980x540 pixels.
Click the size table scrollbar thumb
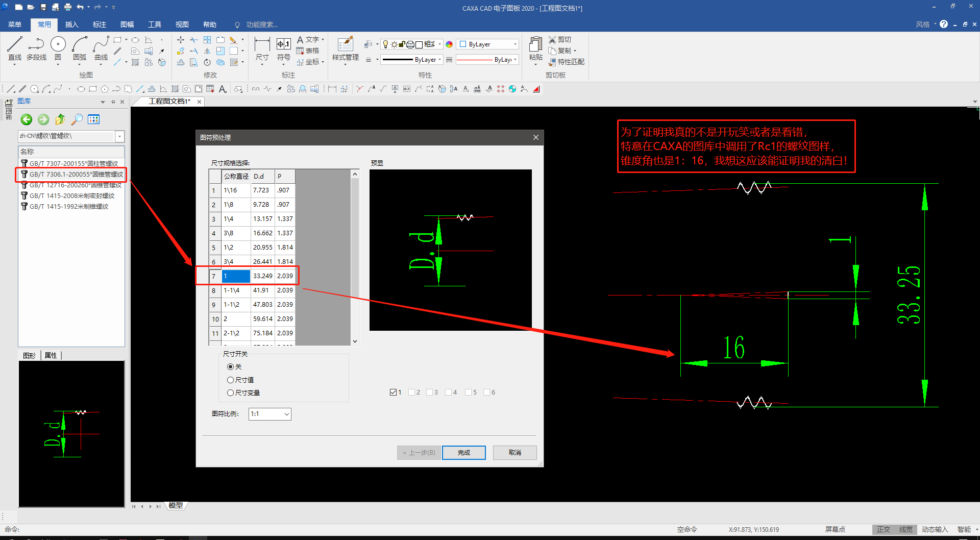[355, 237]
